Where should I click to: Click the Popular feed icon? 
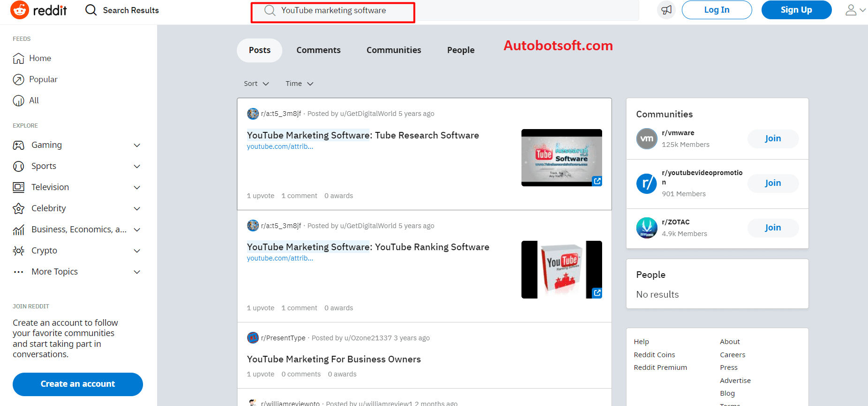click(x=18, y=79)
